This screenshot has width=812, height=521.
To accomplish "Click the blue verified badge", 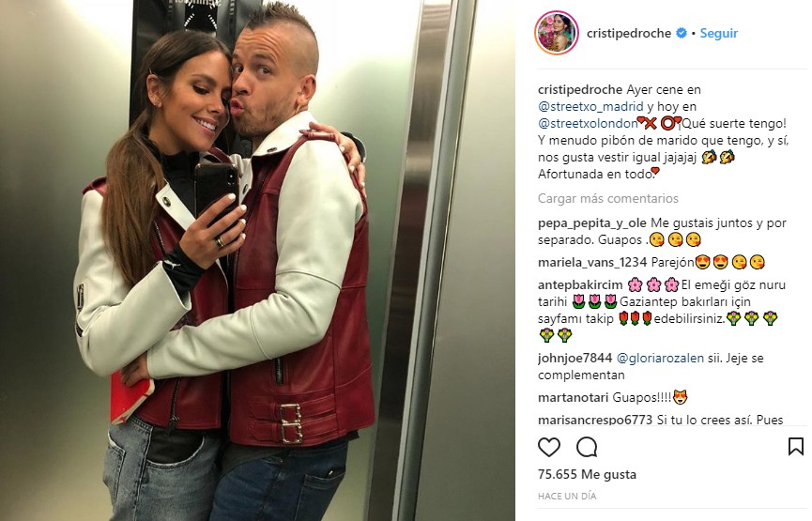I will click(x=682, y=33).
